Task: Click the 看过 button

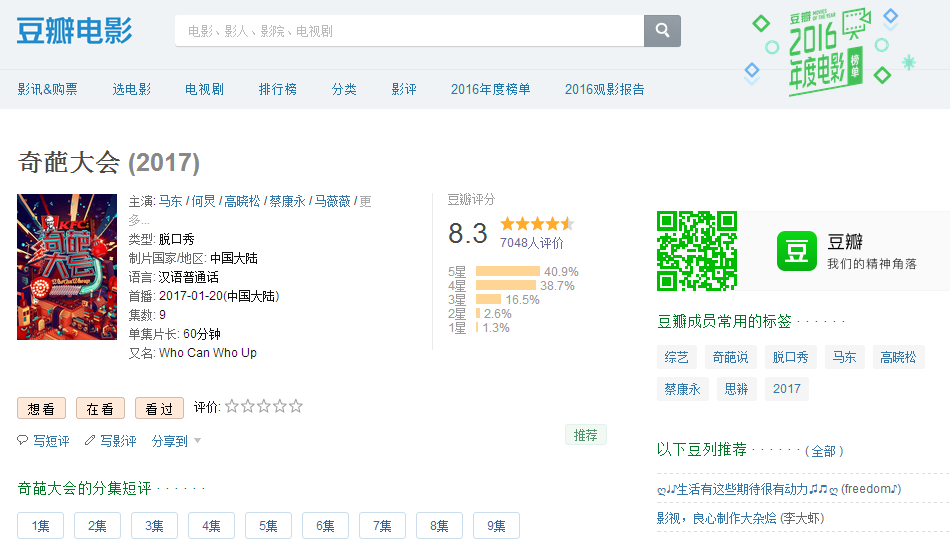Action: (159, 409)
